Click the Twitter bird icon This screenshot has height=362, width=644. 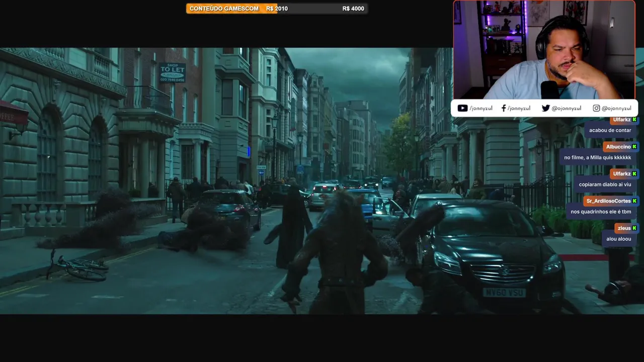tap(546, 108)
